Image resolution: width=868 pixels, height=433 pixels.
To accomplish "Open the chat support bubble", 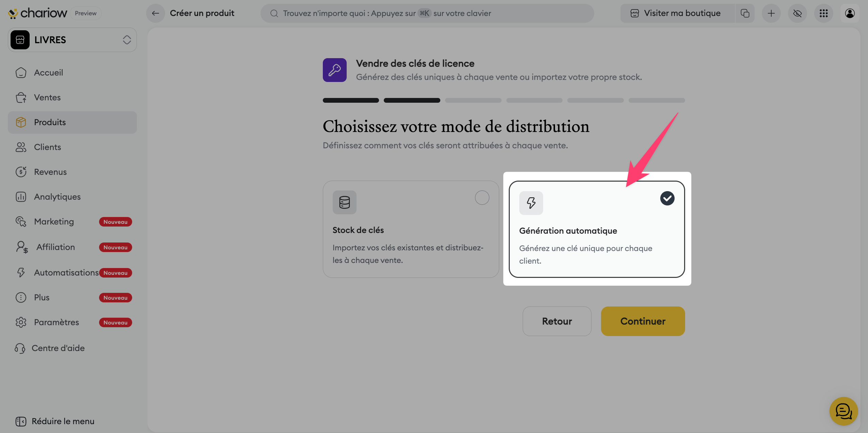I will (x=843, y=411).
